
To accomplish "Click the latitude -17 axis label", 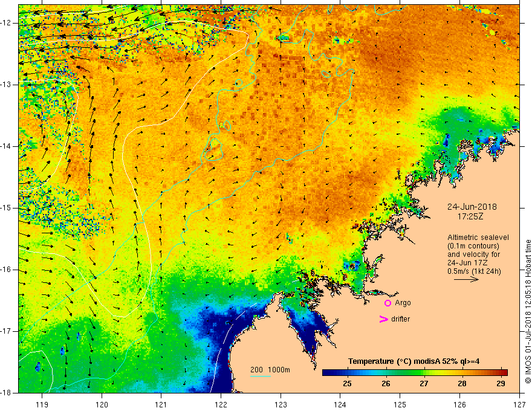I will point(6,331).
